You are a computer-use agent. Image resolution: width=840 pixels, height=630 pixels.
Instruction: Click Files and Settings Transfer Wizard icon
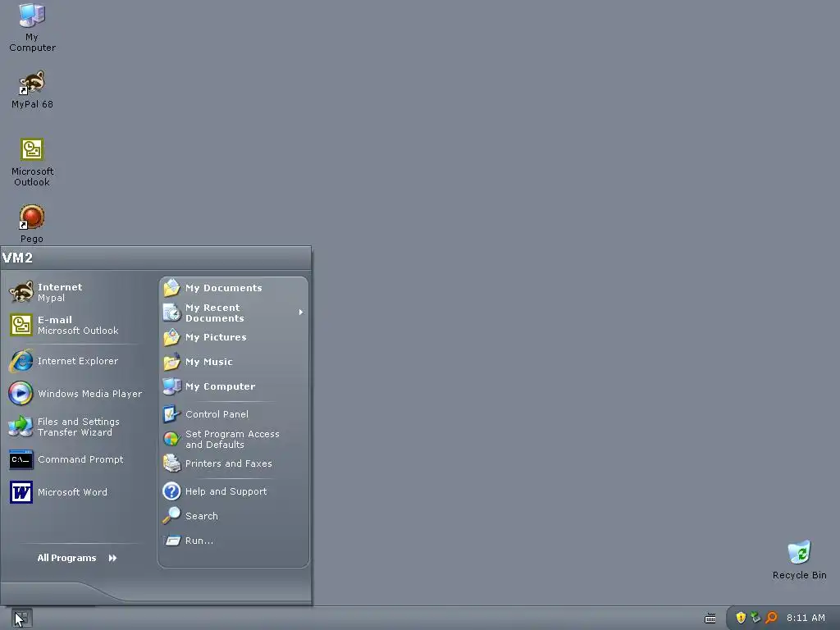click(x=21, y=427)
